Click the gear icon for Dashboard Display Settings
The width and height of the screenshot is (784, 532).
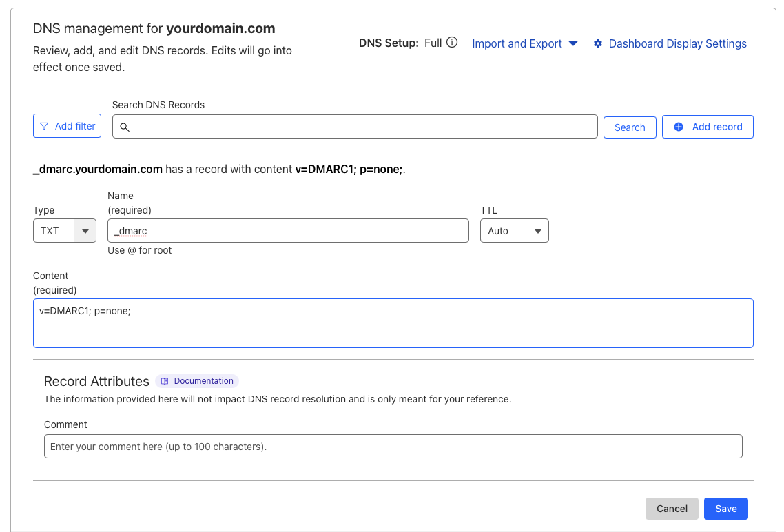(597, 43)
